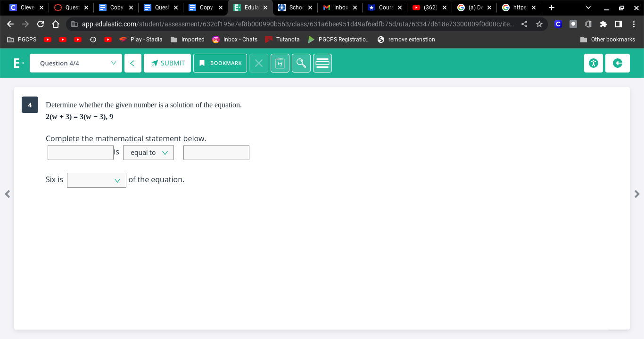Open the Play - Stadia bookmark

(x=140, y=40)
